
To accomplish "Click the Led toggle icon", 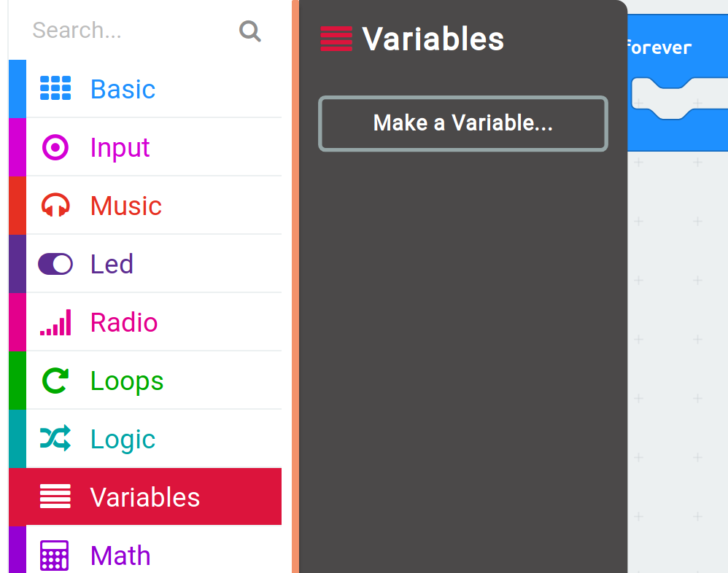I will (55, 264).
